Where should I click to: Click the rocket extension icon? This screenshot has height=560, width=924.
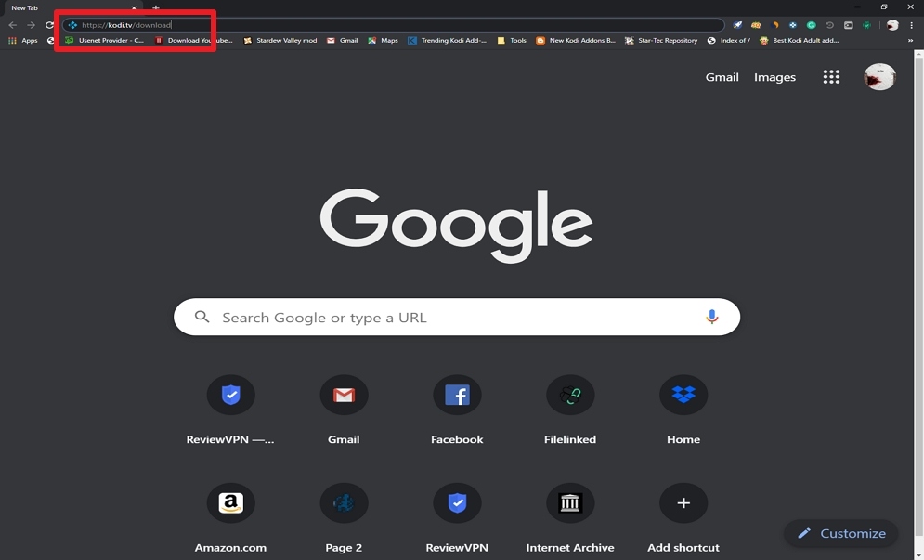point(737,25)
